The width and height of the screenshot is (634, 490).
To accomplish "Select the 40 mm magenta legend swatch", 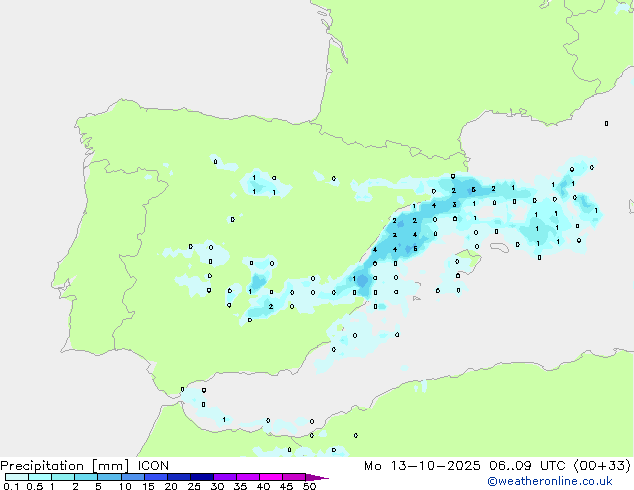I will click(271, 477).
